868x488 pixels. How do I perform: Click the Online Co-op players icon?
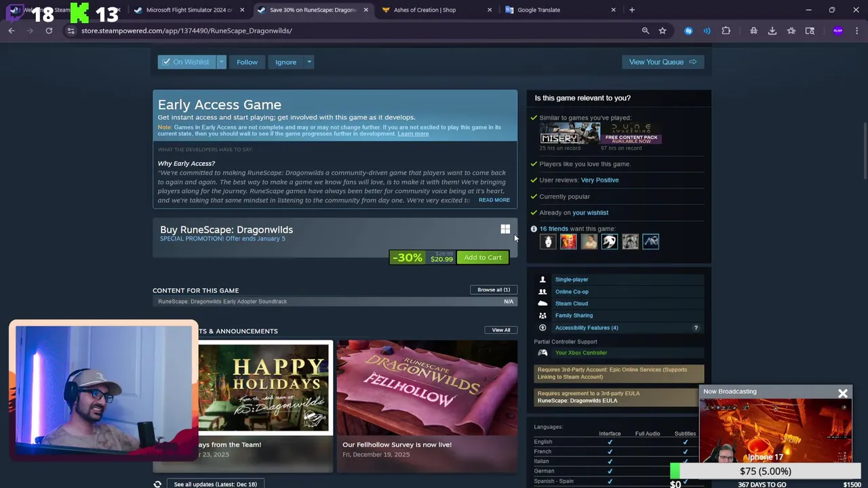pyautogui.click(x=542, y=291)
